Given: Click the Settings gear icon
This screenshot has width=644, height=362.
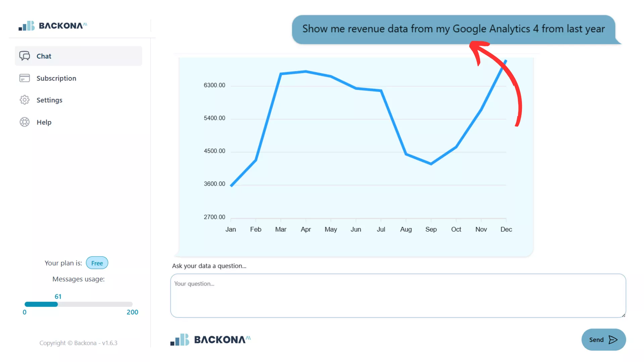Looking at the screenshot, I should (24, 100).
